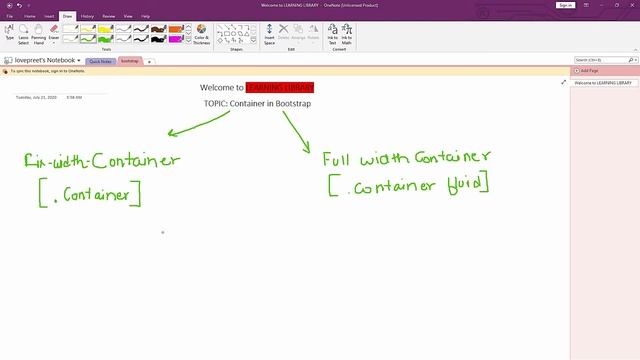Viewport: 640px width, 360px height.
Task: Choose the green highlighter pen
Action: [106, 39]
